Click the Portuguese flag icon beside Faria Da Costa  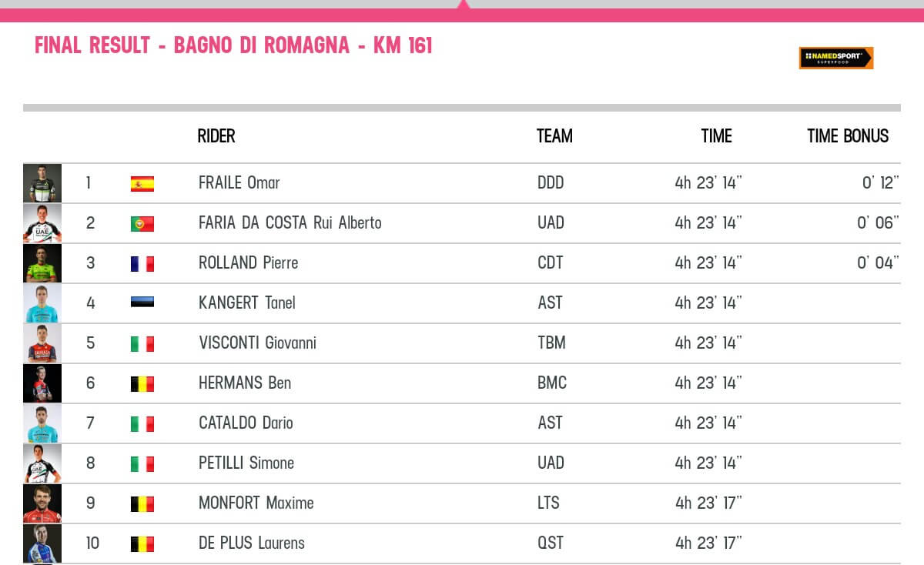click(x=142, y=224)
